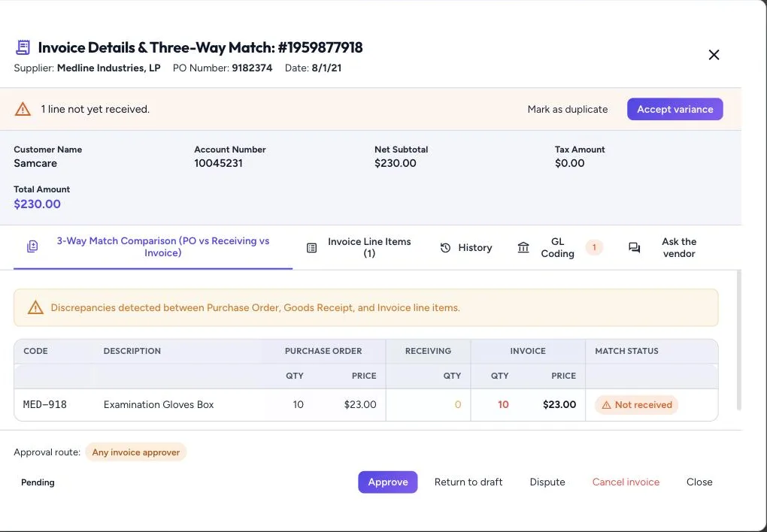This screenshot has height=532, width=767.
Task: Switch to the Invoice Line Items (1) tab
Action: [359, 247]
